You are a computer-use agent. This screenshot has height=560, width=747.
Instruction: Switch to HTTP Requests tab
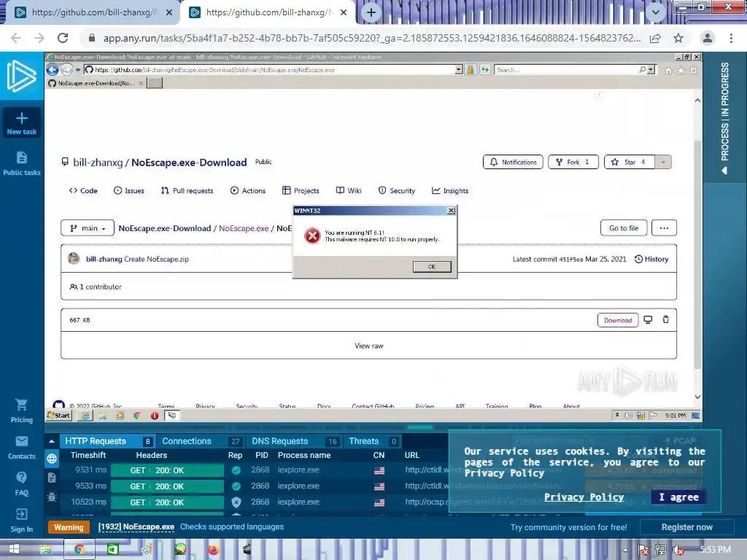108,441
